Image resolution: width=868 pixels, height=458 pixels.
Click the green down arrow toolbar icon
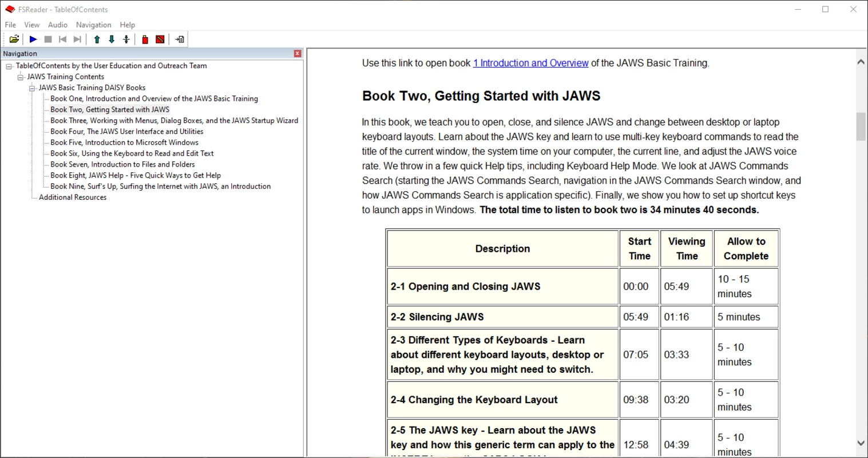[x=112, y=39]
